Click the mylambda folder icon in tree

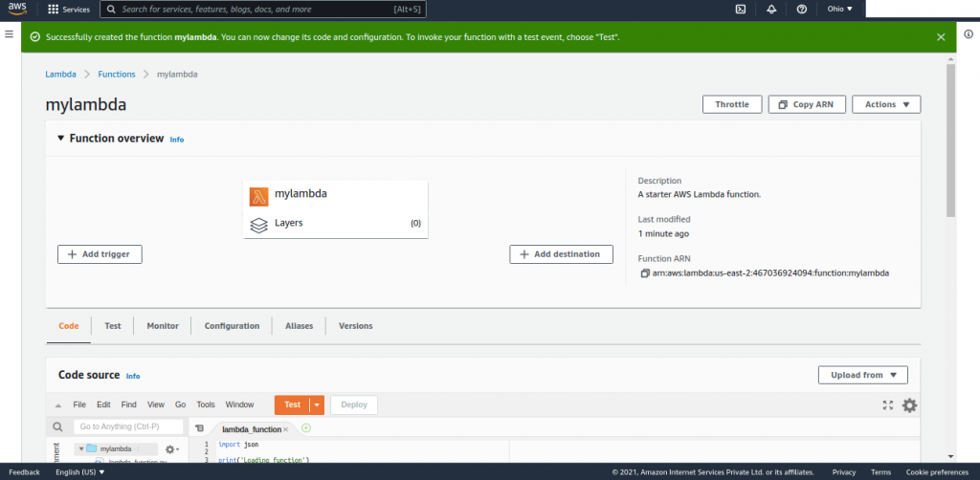point(91,448)
